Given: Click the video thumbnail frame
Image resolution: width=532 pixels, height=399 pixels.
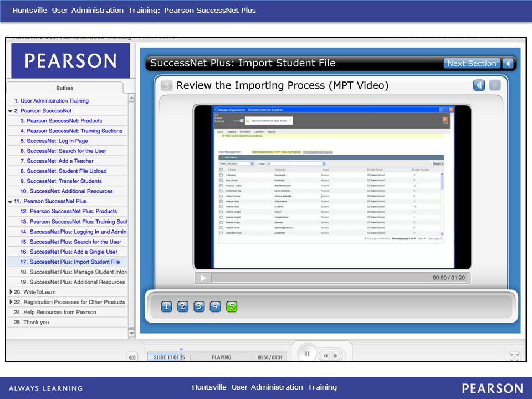Looking at the screenshot, I should 332,187.
